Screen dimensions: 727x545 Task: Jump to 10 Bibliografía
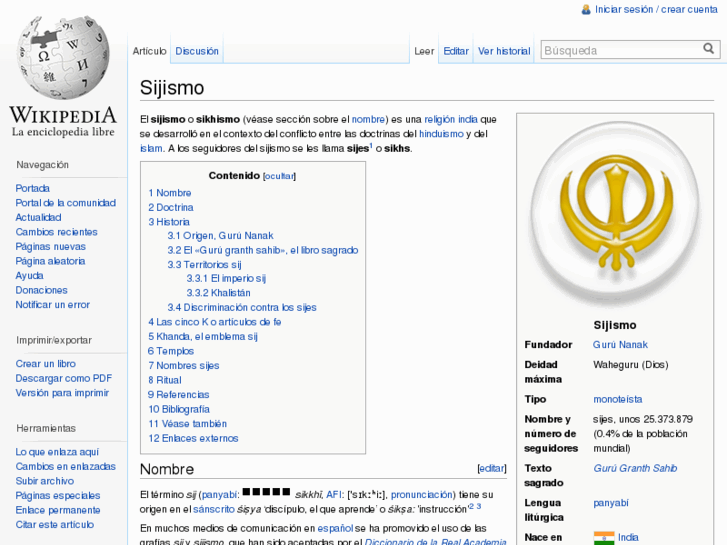tap(179, 409)
